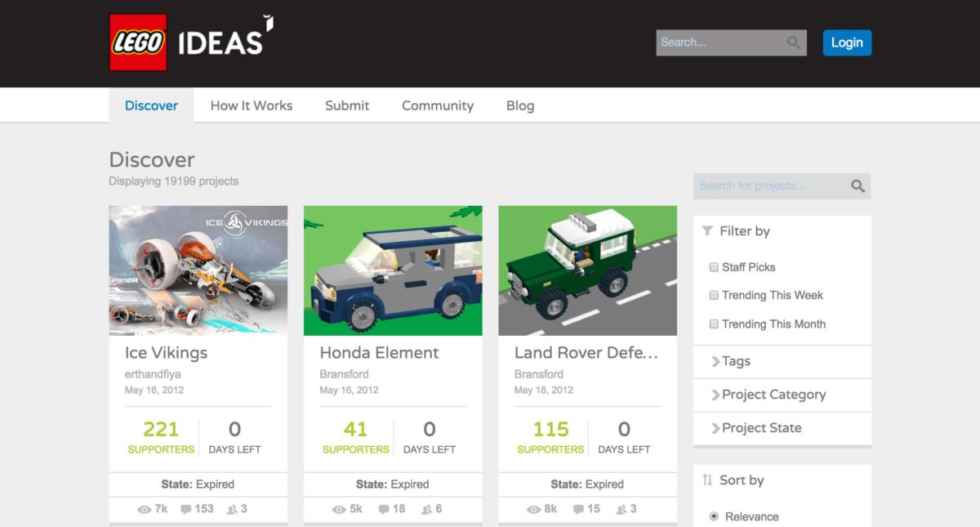
Task: Click the magnifier icon in the header search
Action: [793, 42]
